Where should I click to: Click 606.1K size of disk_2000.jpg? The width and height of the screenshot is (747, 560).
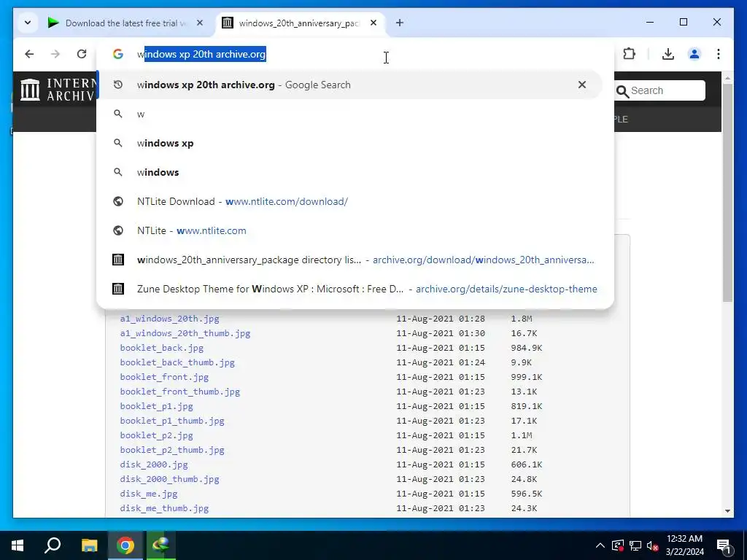(x=527, y=464)
